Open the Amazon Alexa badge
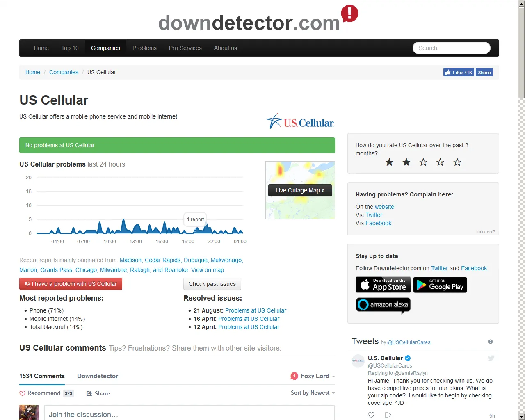Viewport: 525px width, 420px height. (383, 305)
